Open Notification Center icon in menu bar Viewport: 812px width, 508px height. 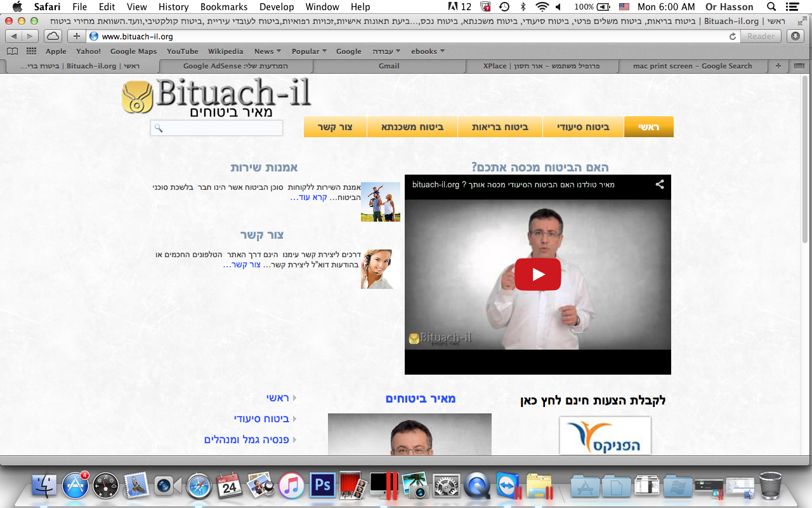(792, 7)
